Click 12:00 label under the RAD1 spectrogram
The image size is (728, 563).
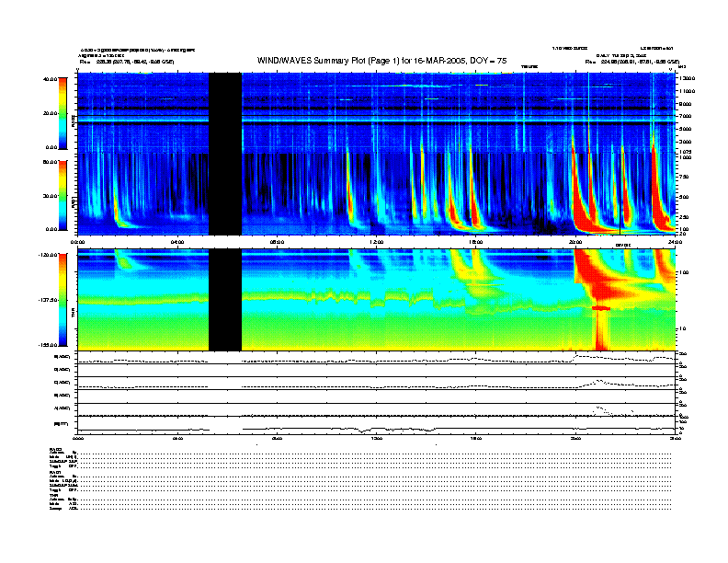(x=377, y=242)
